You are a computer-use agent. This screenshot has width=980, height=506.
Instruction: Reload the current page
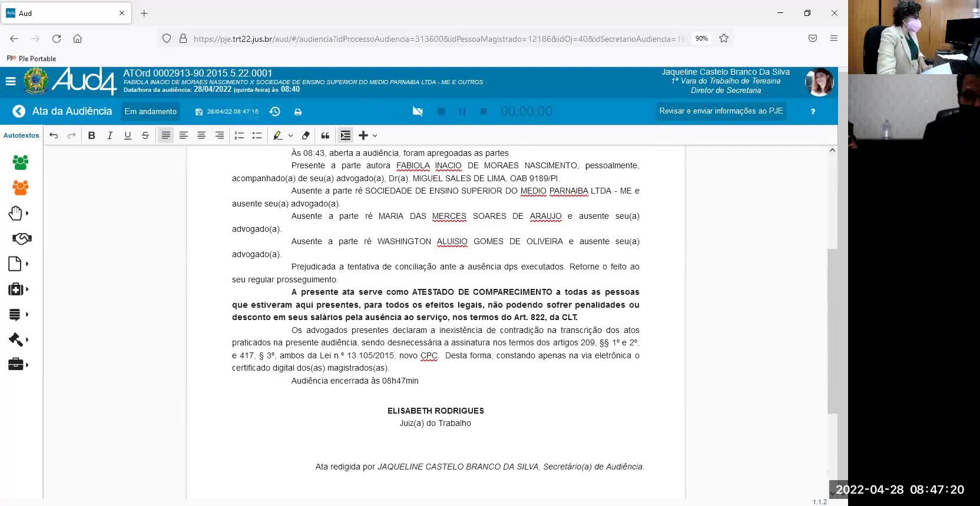click(x=57, y=38)
